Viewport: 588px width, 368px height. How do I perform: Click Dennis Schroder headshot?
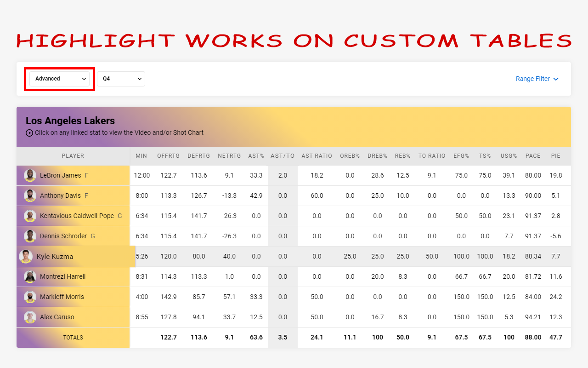tap(30, 236)
